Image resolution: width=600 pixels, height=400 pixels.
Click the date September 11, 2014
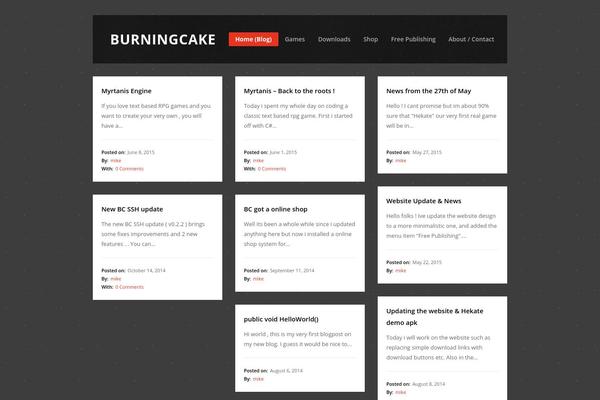[292, 270]
